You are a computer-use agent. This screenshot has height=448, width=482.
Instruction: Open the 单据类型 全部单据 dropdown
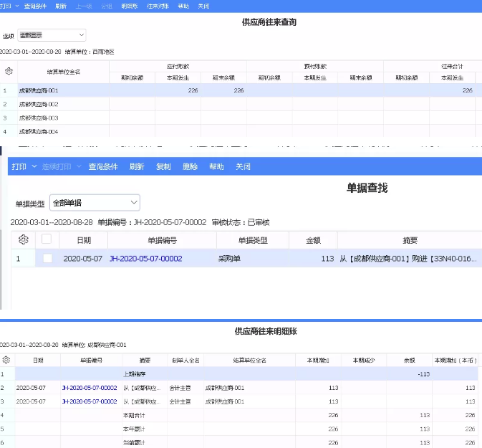coord(95,202)
